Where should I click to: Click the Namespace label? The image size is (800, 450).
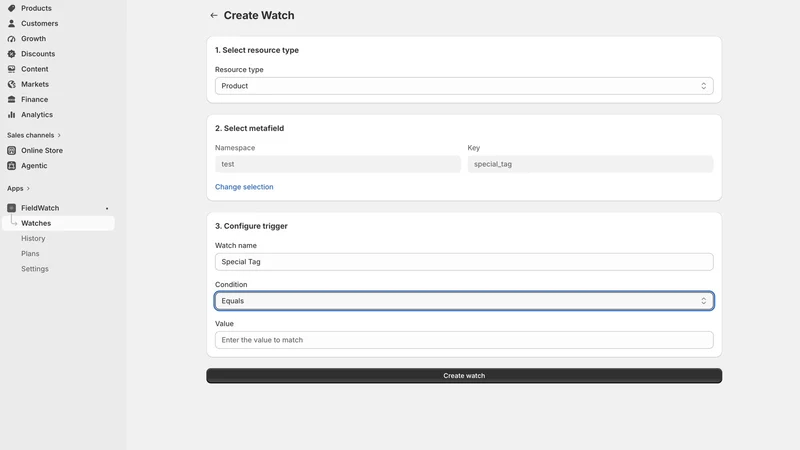click(x=235, y=147)
